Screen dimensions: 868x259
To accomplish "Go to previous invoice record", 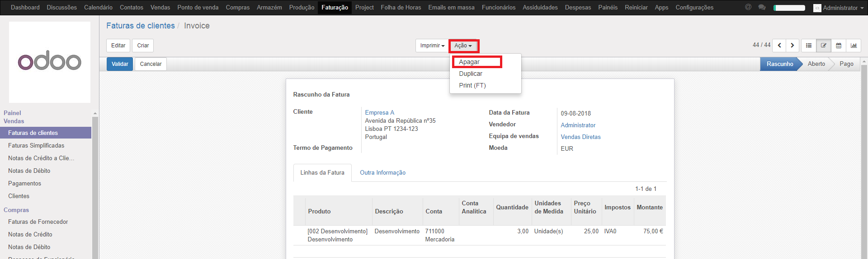I will [x=779, y=46].
